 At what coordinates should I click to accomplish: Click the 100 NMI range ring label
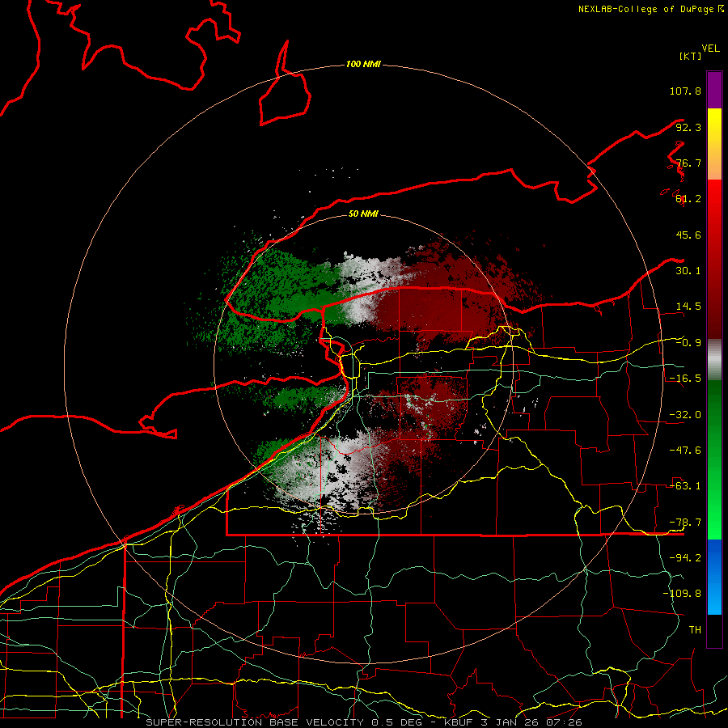[363, 64]
